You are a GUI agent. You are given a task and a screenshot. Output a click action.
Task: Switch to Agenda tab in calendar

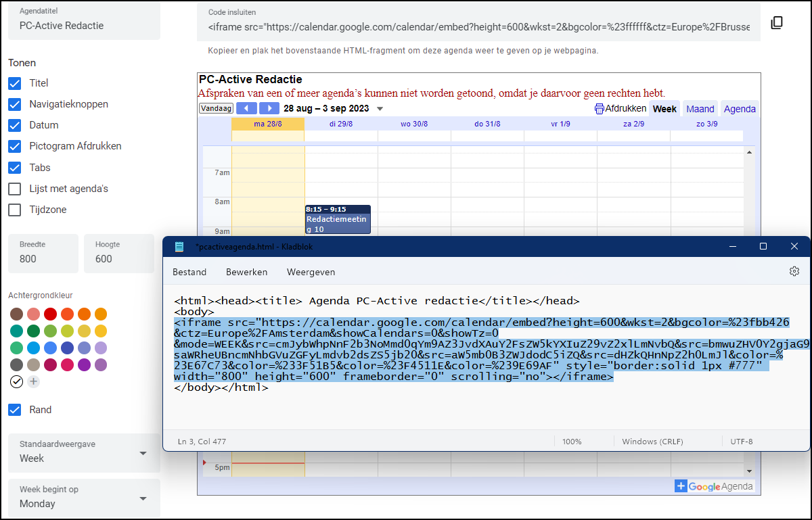(740, 109)
